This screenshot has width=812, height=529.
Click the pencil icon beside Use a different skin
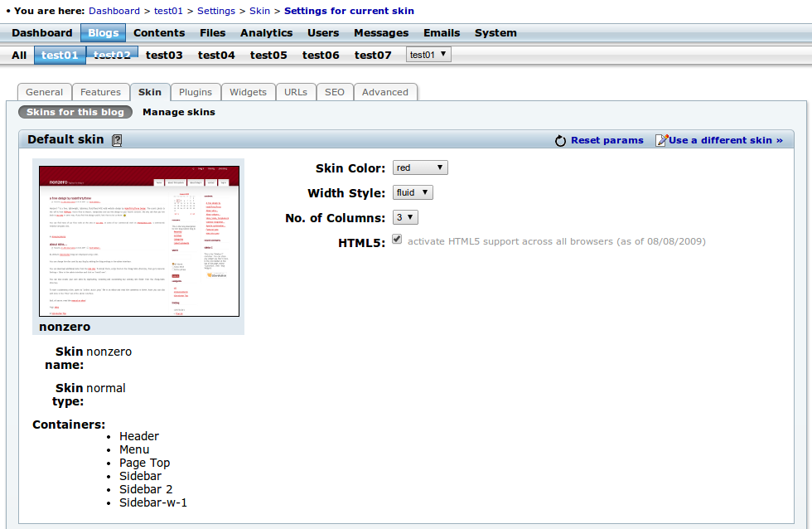point(661,140)
